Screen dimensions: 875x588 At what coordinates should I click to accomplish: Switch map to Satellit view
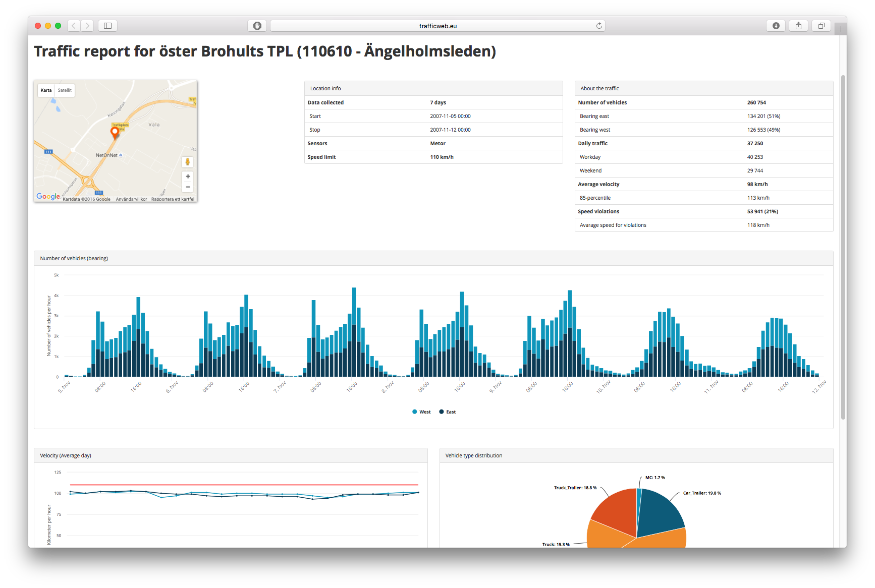coord(64,90)
